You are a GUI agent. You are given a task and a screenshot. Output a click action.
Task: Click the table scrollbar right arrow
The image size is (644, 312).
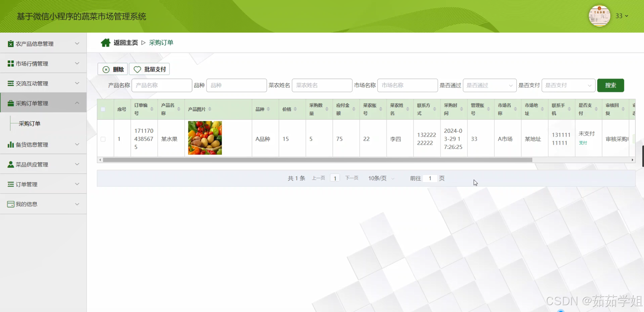[632, 160]
